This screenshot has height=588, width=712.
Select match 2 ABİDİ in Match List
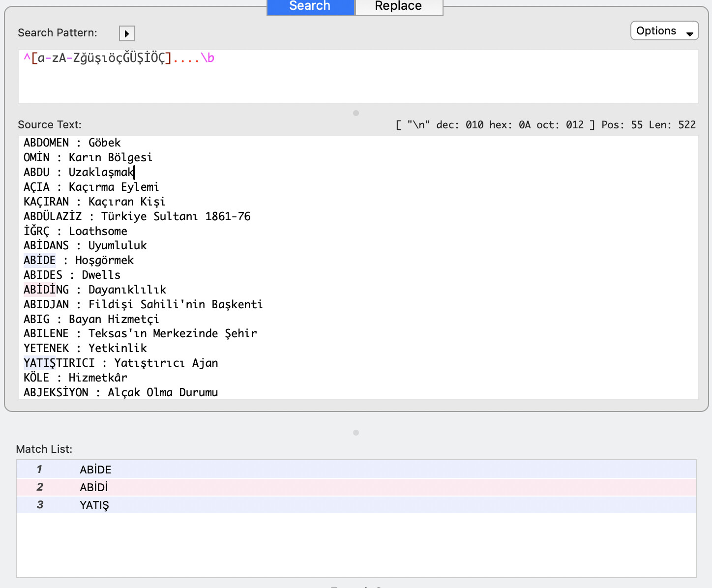coord(93,487)
